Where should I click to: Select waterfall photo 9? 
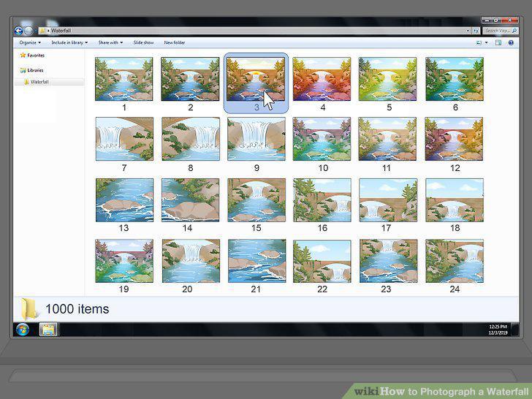click(256, 139)
